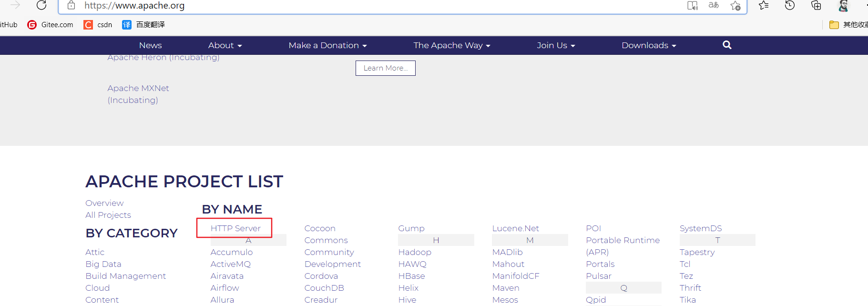This screenshot has height=306, width=868.
Task: Open the Mesos project link
Action: click(505, 300)
